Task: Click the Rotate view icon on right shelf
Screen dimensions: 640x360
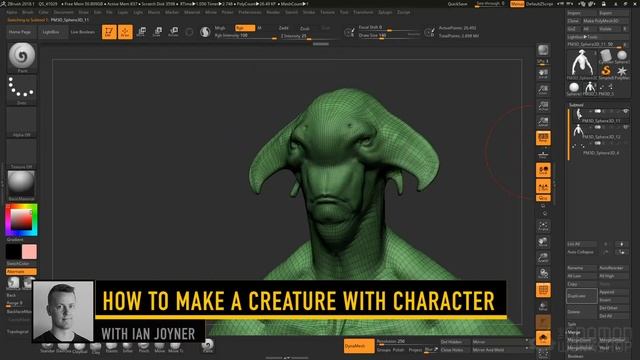Action: 543,273
